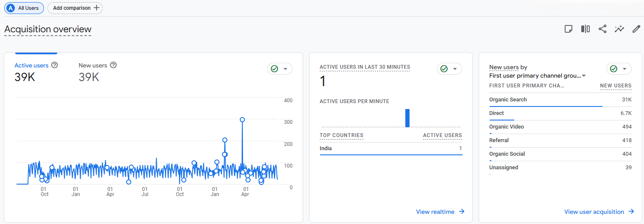Click the Unassigned channel row

(x=560, y=168)
